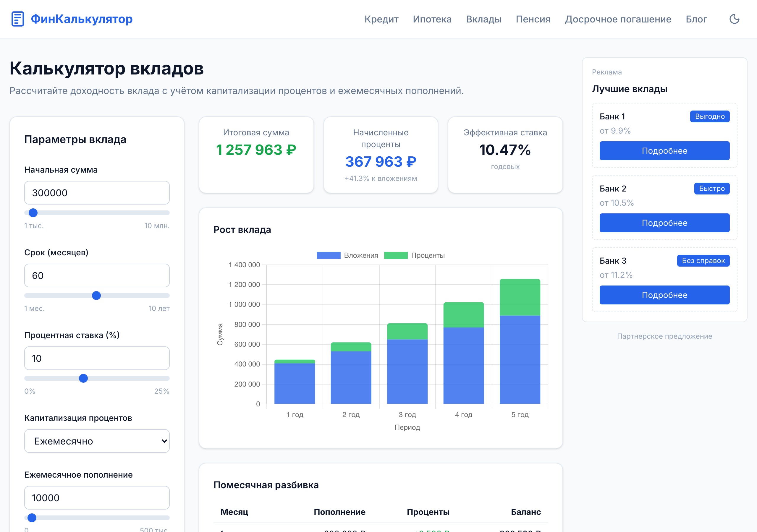Focus the Начальная сумма input field

(97, 193)
